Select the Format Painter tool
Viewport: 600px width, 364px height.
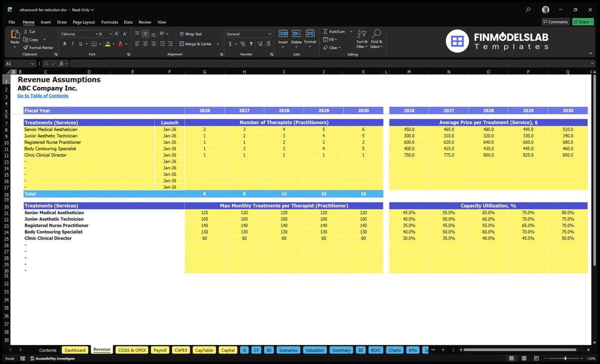coord(38,47)
